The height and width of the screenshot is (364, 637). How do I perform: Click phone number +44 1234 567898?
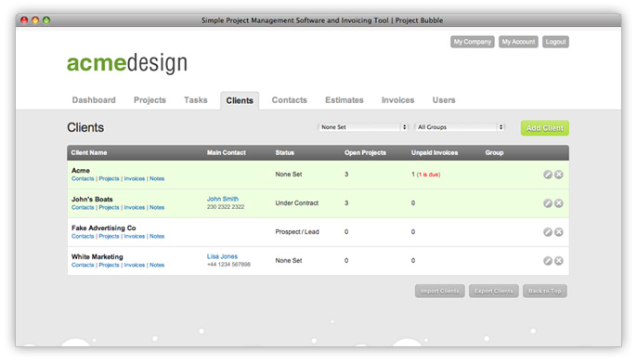point(228,265)
